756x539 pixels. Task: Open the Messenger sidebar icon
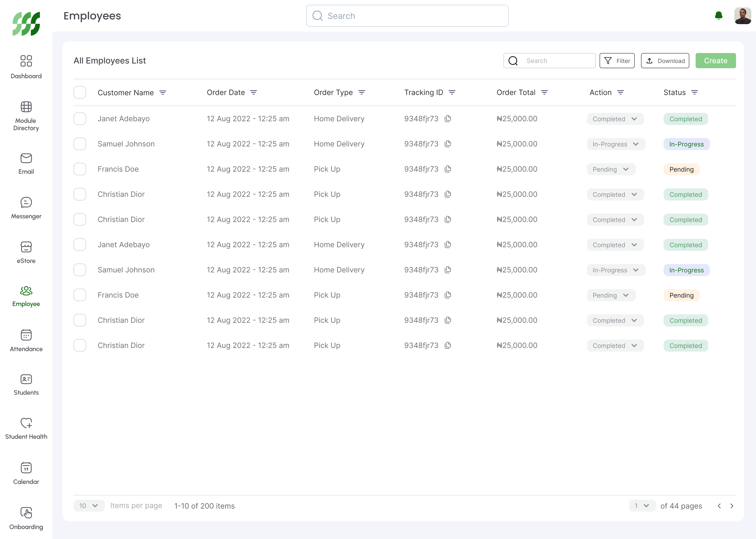26,203
